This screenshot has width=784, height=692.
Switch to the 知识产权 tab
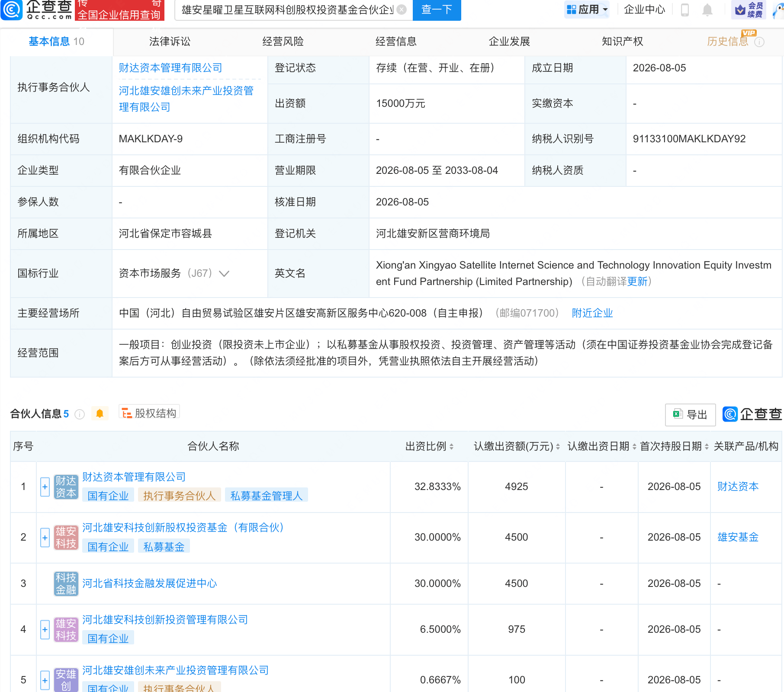click(x=622, y=42)
